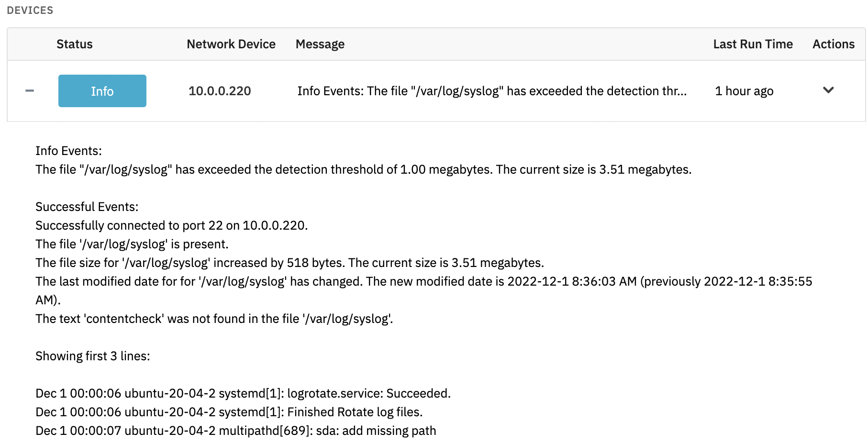Sort by the Last Run Time column header
The height and width of the screenshot is (444, 868).
click(753, 44)
